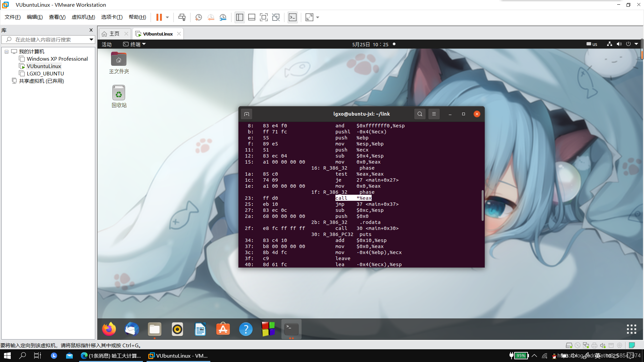Click the Ubuntu network status icon
The image size is (644, 362).
609,44
